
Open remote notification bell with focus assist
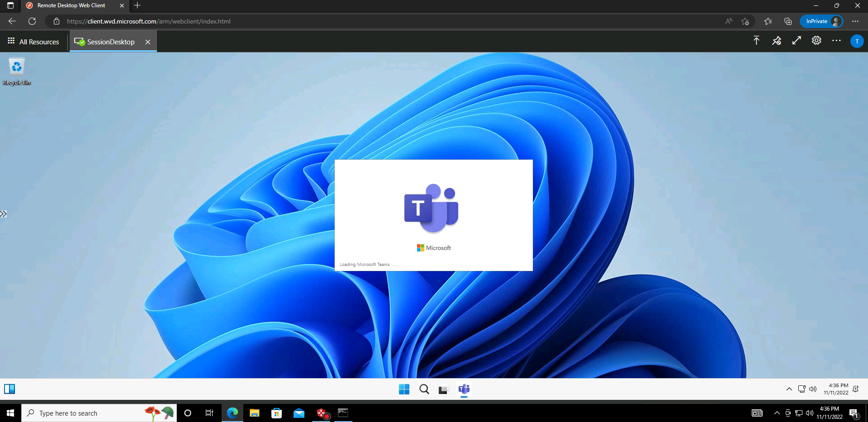855,389
